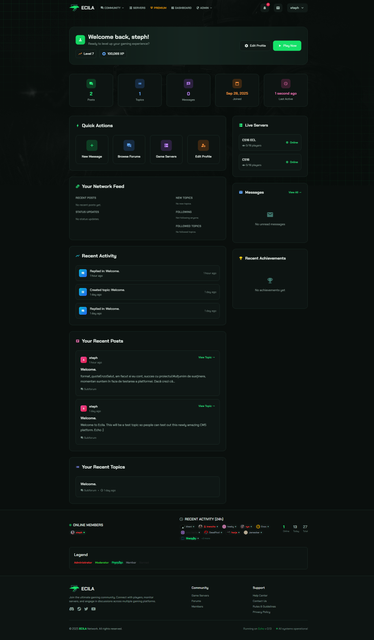This screenshot has width=374, height=640.
Task: Open the Browse Forums quick action card
Action: (129, 149)
